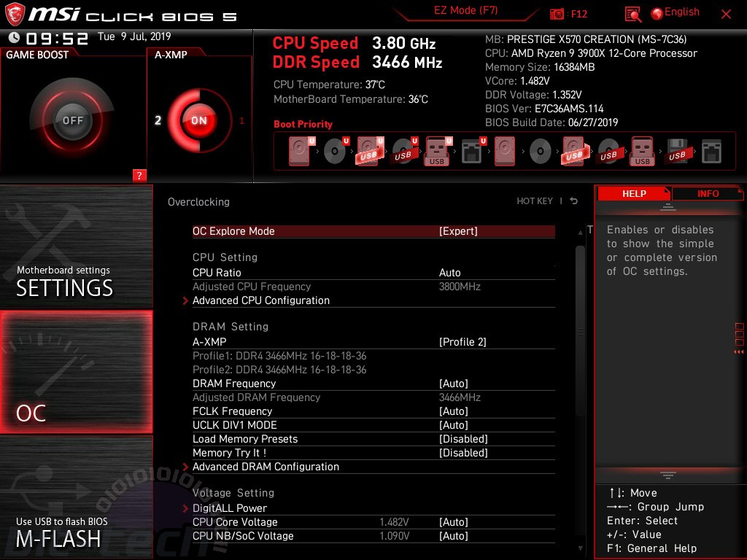
Task: Click the UEFI USB hard disk boot icon
Action: pyautogui.click(x=370, y=151)
